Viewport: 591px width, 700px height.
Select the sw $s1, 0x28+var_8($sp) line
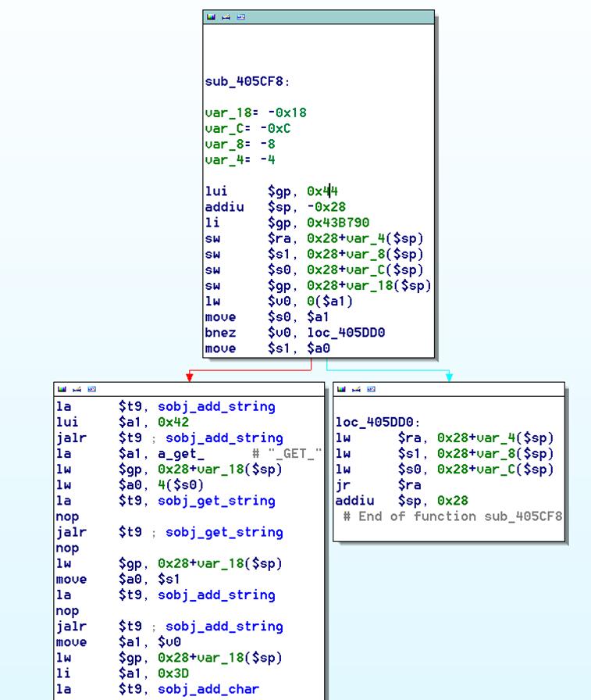(x=314, y=254)
